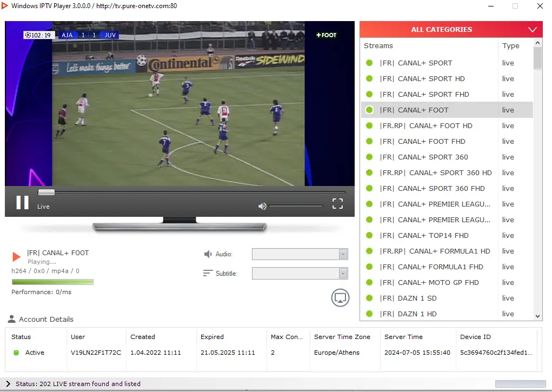Adjust the volume slider
Screen dimensions: 552x392
[x=296, y=206]
